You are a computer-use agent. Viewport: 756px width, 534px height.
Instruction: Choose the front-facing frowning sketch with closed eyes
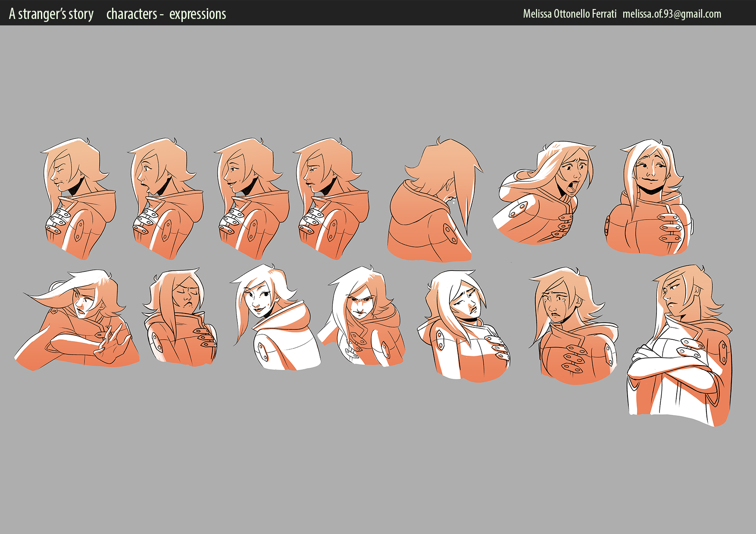click(180, 319)
